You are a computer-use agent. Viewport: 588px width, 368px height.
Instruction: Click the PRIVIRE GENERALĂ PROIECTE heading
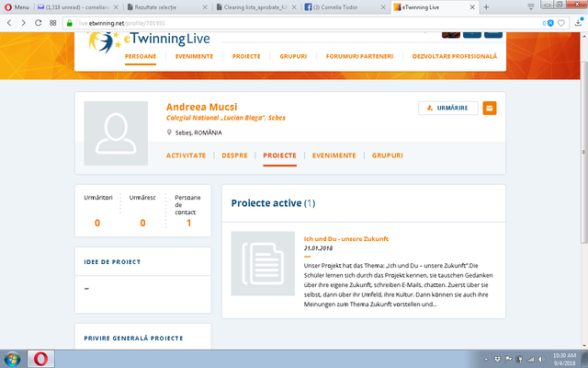click(133, 338)
